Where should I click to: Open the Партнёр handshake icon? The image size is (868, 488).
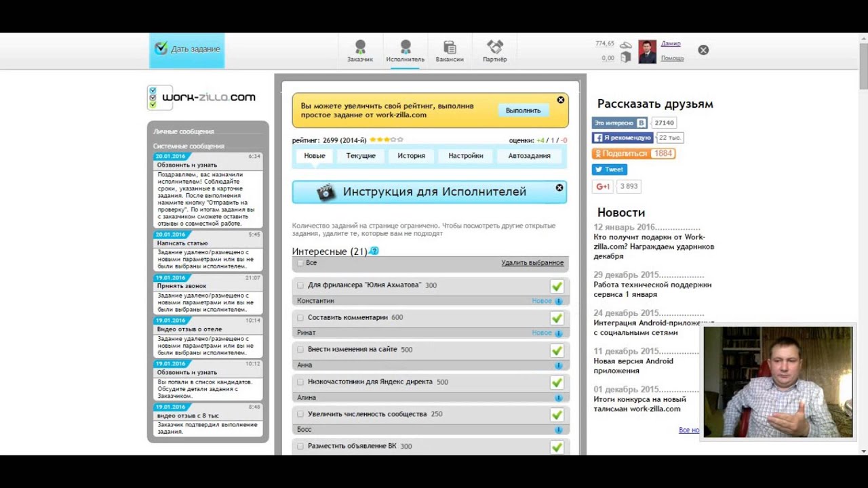[x=495, y=51]
